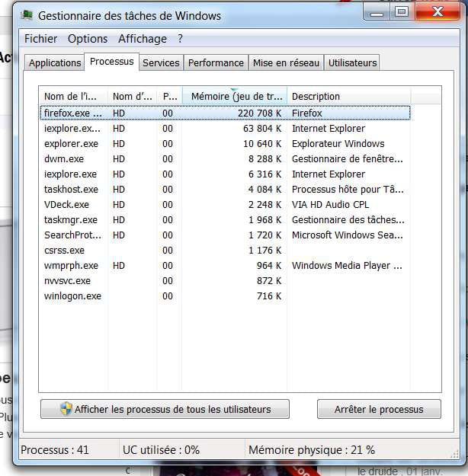Click the 716 K memory value
468x476 pixels.
tap(269, 296)
